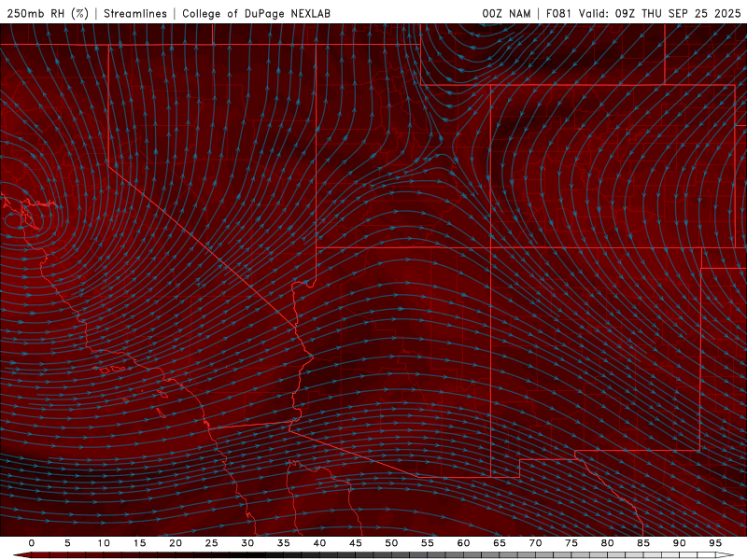The height and width of the screenshot is (560, 747).
Task: Click the colorbar label "45"
Action: (356, 543)
